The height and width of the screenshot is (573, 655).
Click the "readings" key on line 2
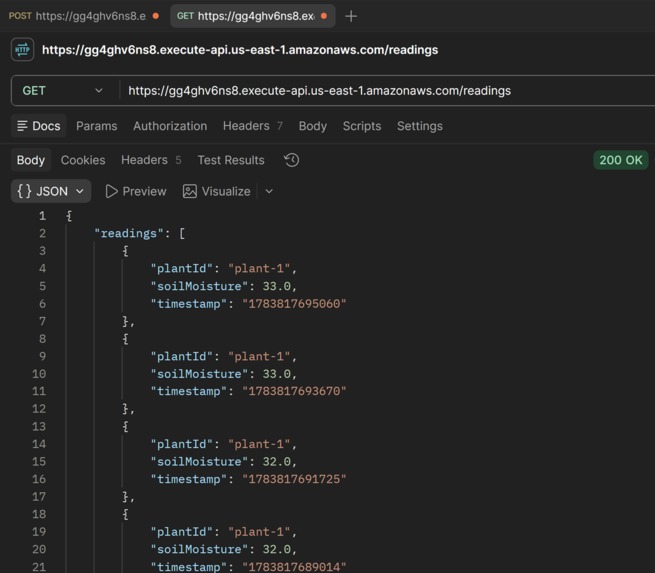129,233
